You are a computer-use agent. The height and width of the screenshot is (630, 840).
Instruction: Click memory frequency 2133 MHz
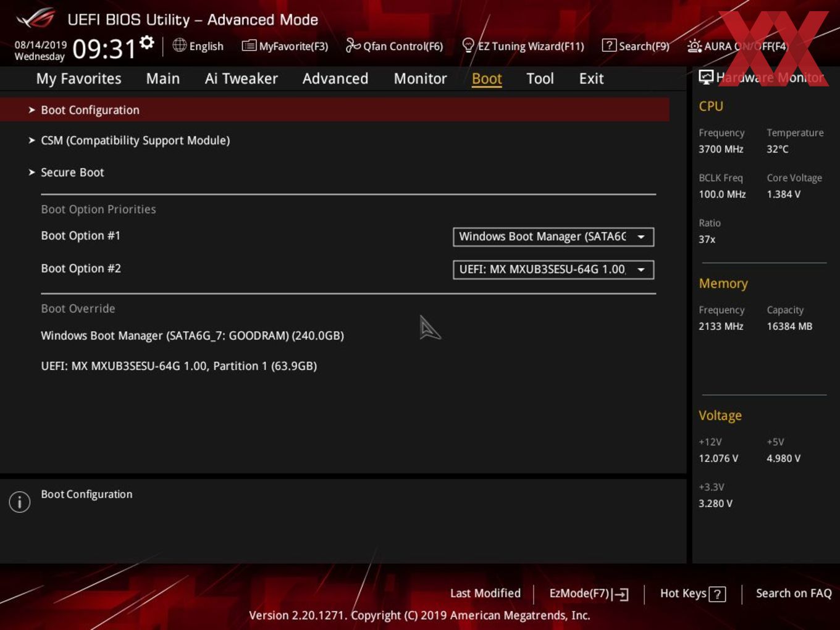tap(721, 326)
